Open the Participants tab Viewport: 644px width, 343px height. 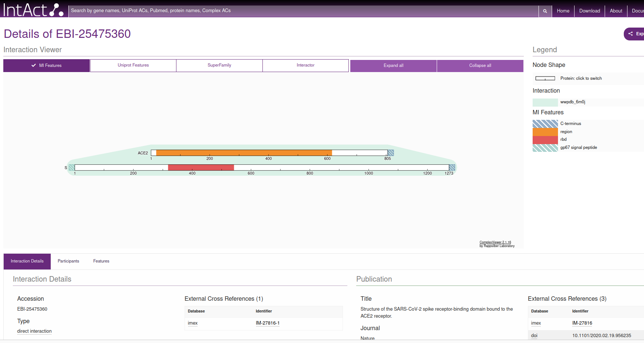coord(68,261)
